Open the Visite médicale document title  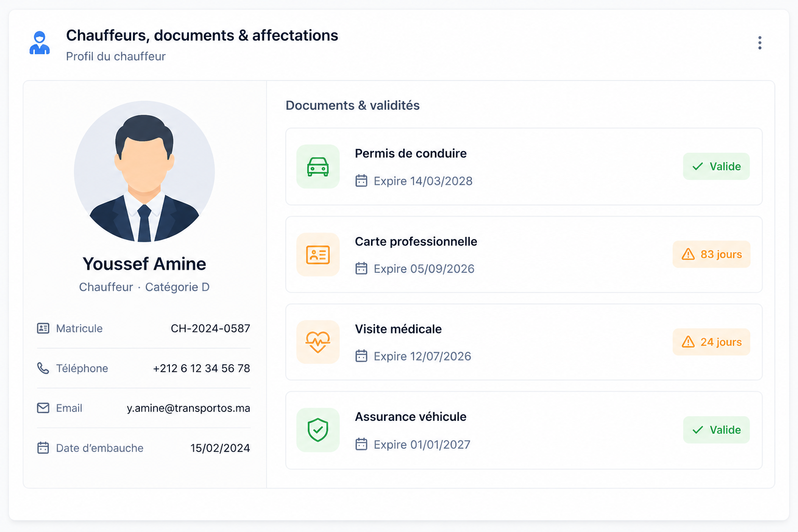[398, 329]
